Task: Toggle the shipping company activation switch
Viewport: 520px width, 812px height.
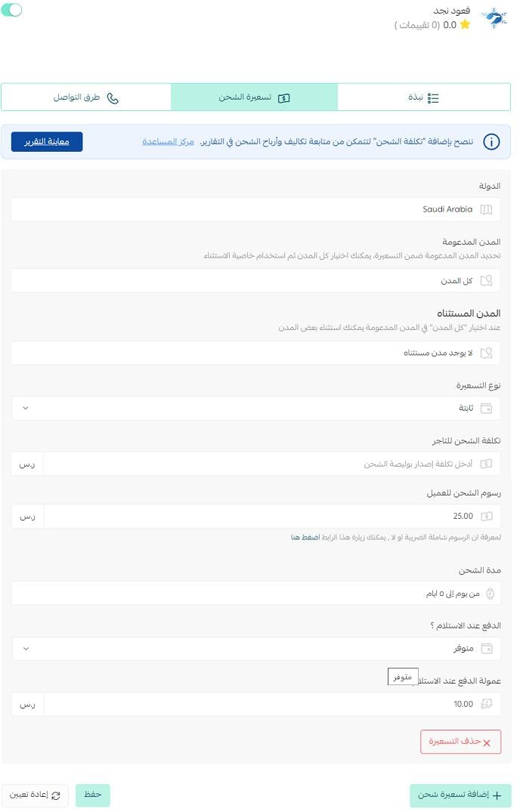Action: [x=12, y=10]
